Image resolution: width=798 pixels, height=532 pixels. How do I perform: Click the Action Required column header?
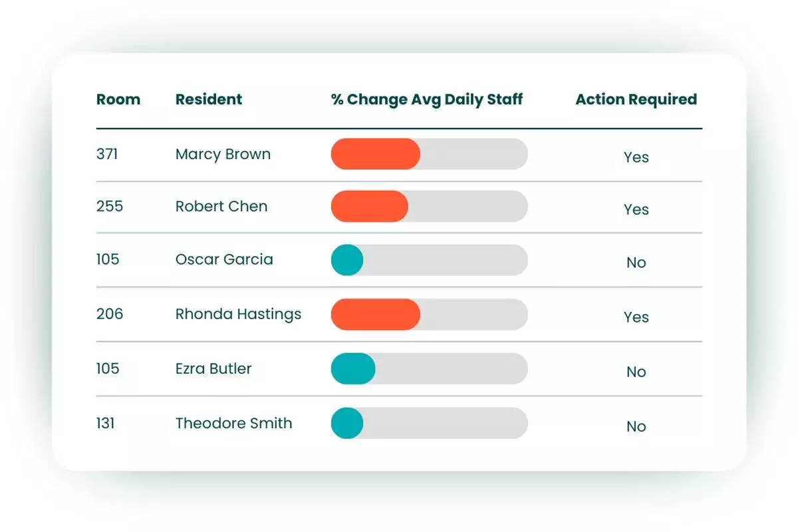point(636,100)
